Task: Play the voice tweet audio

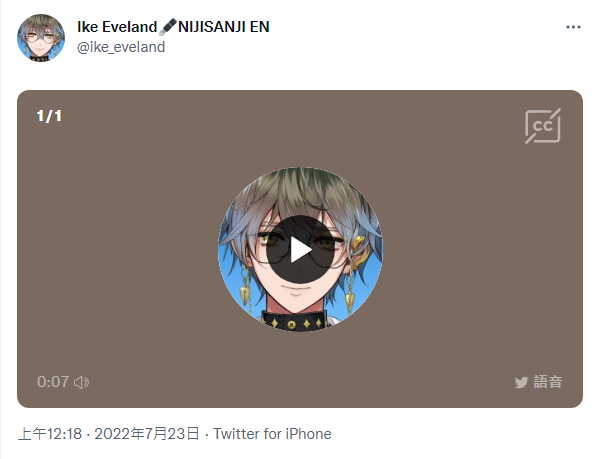Action: tap(300, 250)
